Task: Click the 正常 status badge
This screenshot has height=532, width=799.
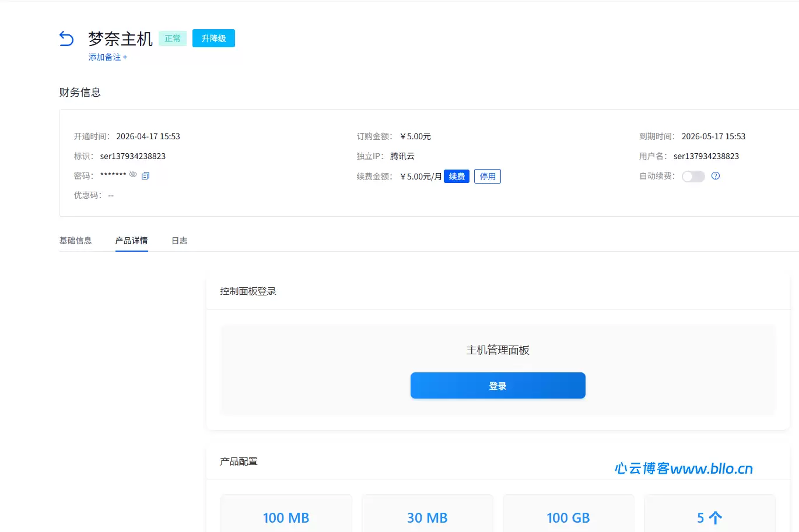Action: point(173,38)
